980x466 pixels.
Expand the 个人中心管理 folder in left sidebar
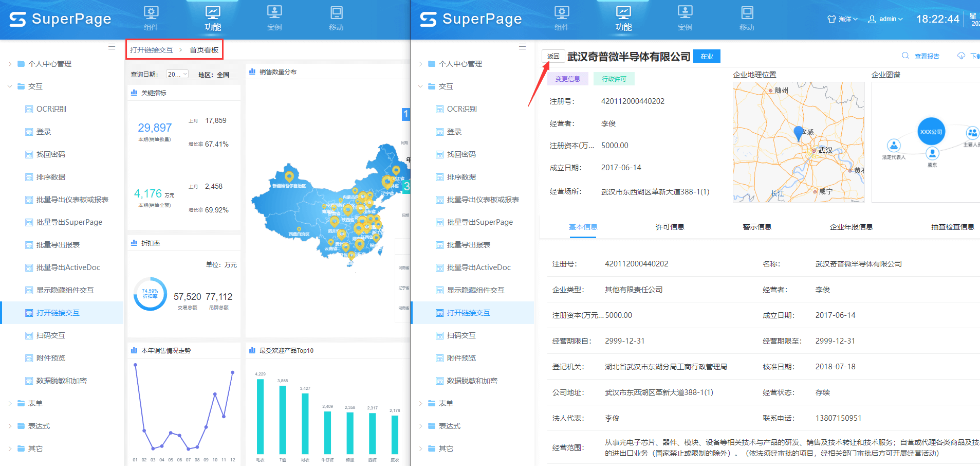(49, 64)
